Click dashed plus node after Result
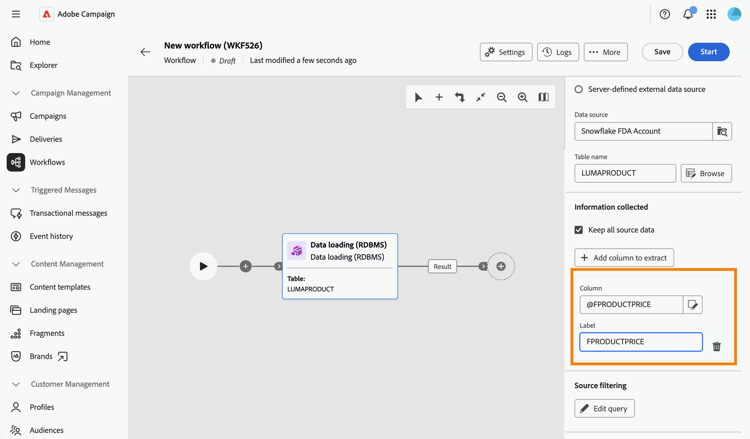The width and height of the screenshot is (750, 439). [501, 266]
